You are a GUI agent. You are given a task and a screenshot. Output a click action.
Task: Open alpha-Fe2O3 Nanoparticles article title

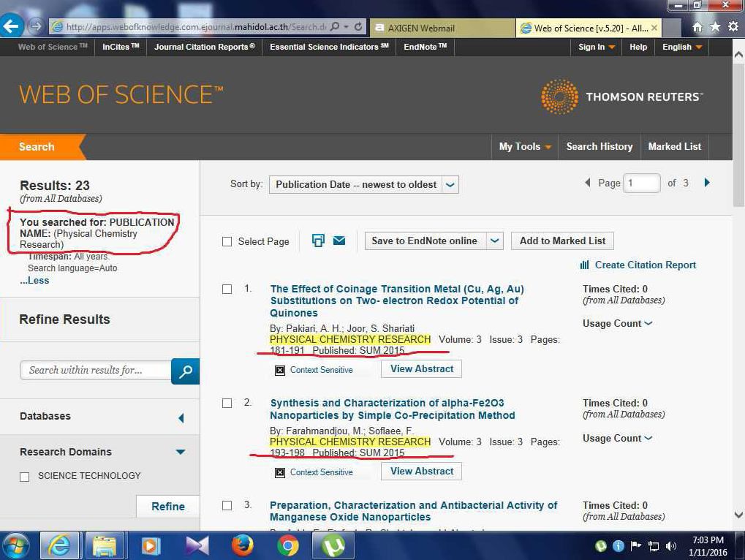393,409
